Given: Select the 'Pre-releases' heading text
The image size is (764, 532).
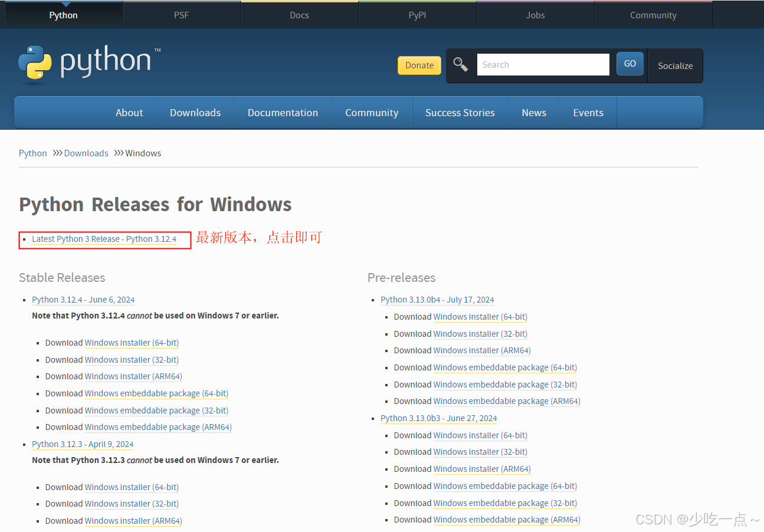Looking at the screenshot, I should click(401, 278).
